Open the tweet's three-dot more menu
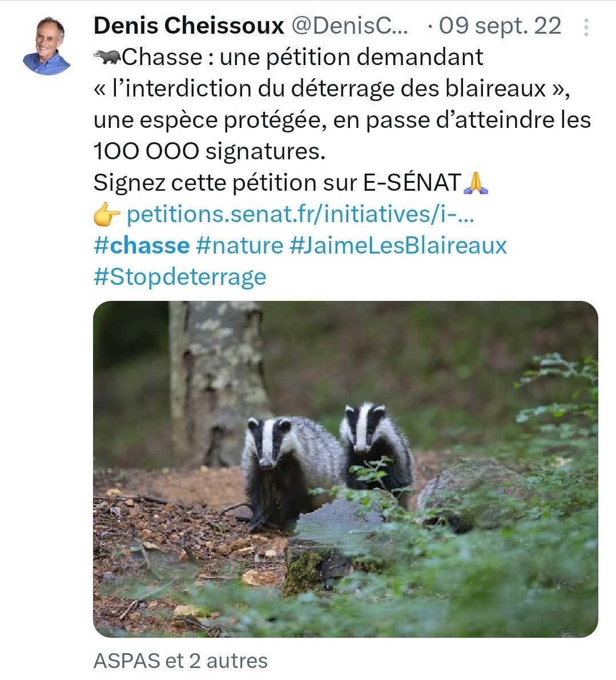Screen dimensions: 616x680 [586, 27]
